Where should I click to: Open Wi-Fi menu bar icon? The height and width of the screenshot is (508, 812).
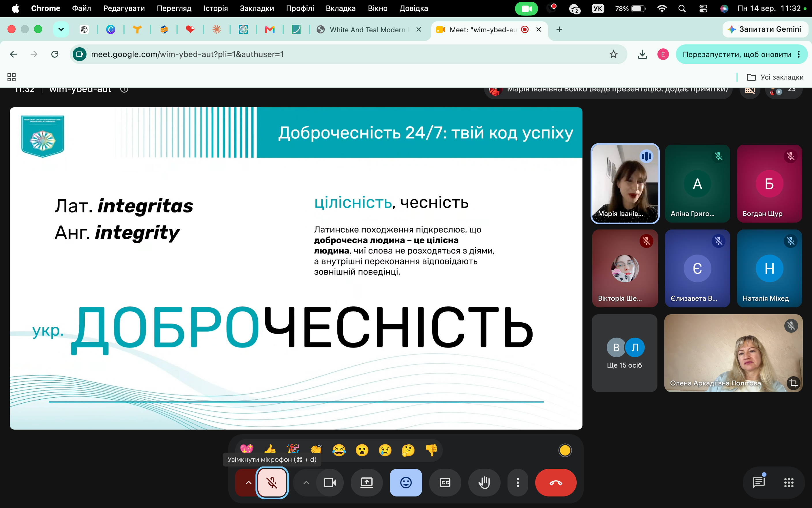click(661, 8)
